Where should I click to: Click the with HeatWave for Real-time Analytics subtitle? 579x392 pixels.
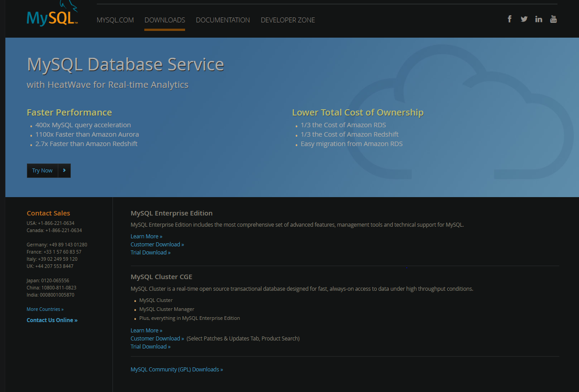[108, 85]
